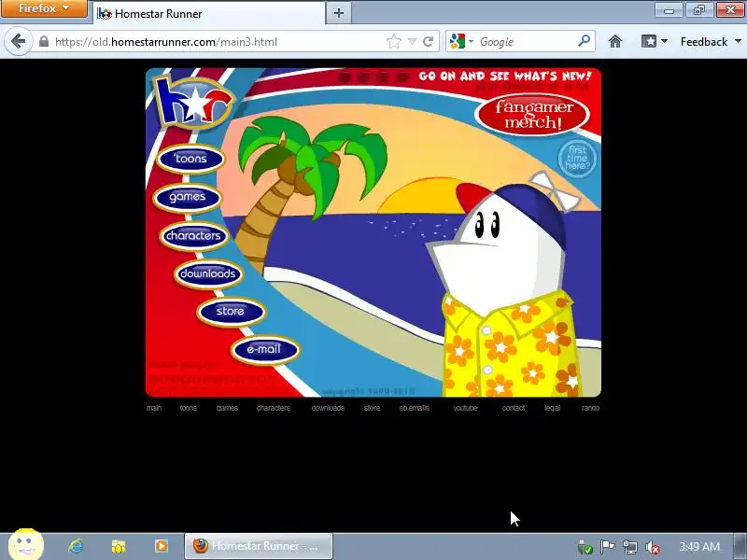Viewport: 747px width, 560px height.
Task: Click the 'main' footer link
Action: pyautogui.click(x=154, y=408)
